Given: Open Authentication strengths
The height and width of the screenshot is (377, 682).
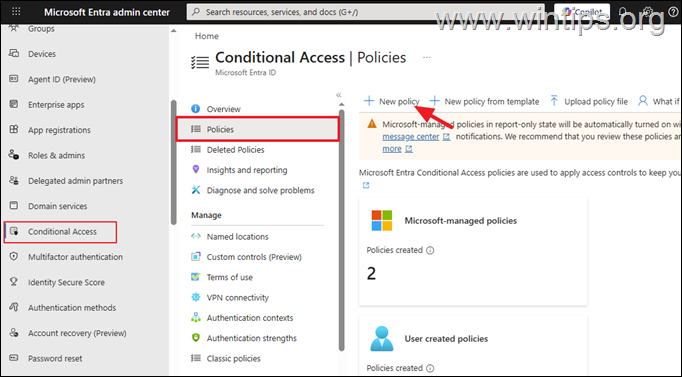Looking at the screenshot, I should [251, 338].
